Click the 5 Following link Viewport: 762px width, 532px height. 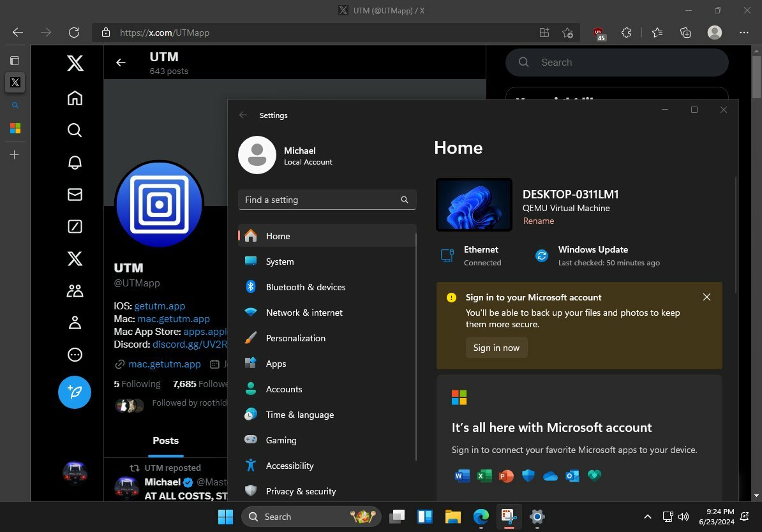click(x=137, y=384)
